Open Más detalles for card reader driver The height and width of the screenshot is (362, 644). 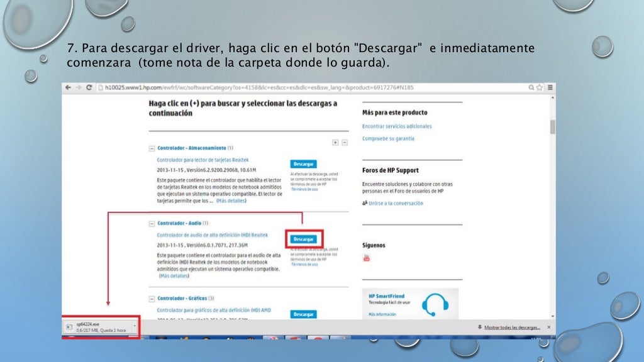click(231, 200)
